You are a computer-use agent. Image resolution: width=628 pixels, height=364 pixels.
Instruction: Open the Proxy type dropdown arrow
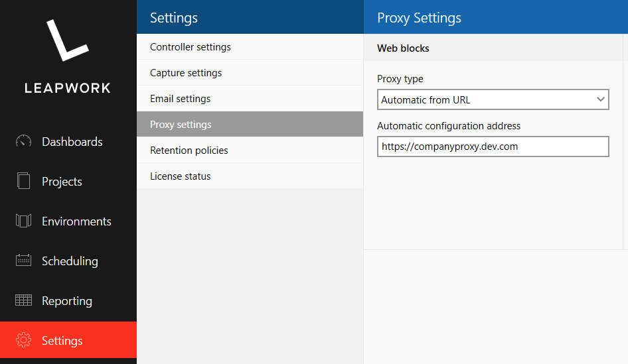click(600, 99)
